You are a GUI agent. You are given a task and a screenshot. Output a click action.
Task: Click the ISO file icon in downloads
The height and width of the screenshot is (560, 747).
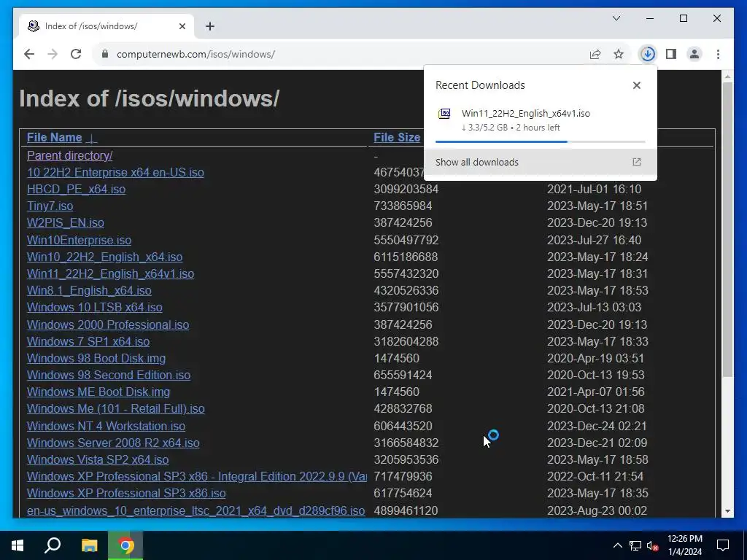click(444, 114)
